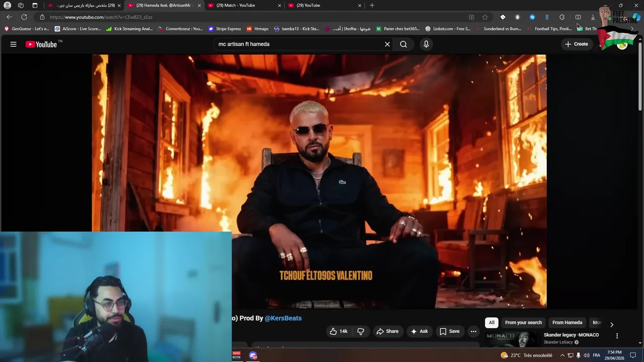Open more actions three-dot menu under video
Viewport: 644px width, 362px height.
473,331
